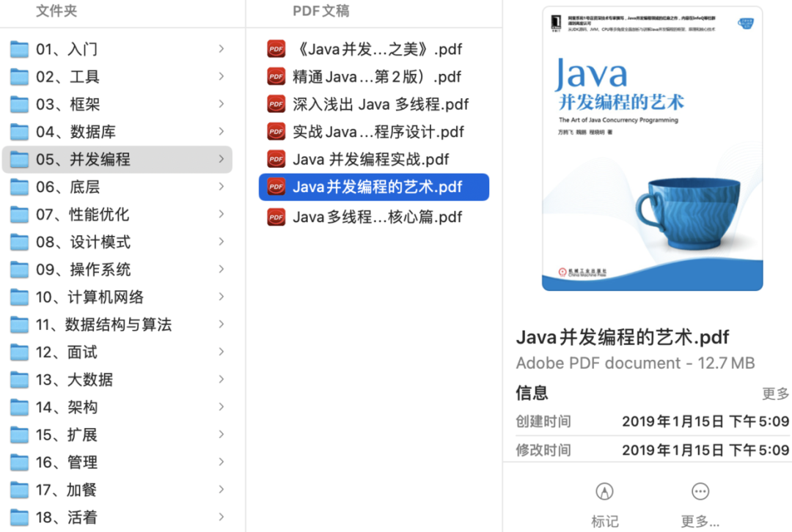Image resolution: width=792 pixels, height=532 pixels.
Task: Open chevron next to 16、管理
Action: pos(221,462)
